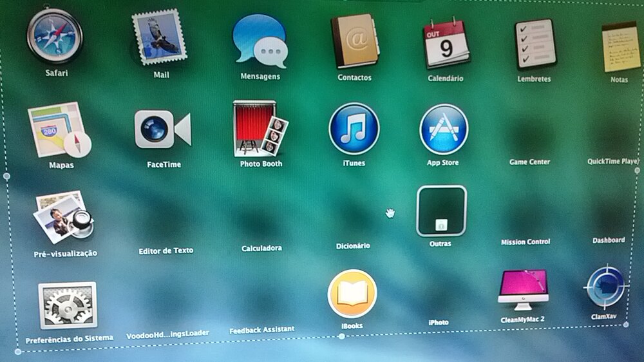The width and height of the screenshot is (644, 362).
Task: Launch the Calendário app
Action: (x=445, y=43)
